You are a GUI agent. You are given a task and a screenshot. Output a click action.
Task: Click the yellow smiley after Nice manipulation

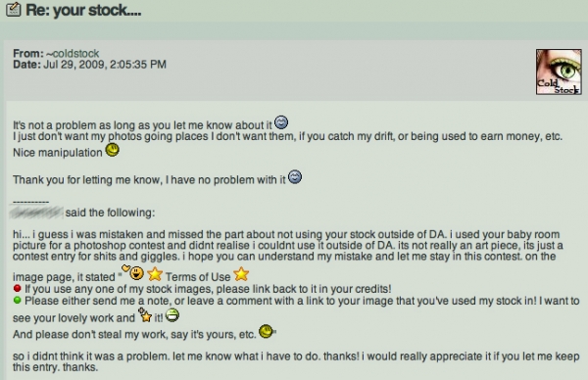[112, 150]
